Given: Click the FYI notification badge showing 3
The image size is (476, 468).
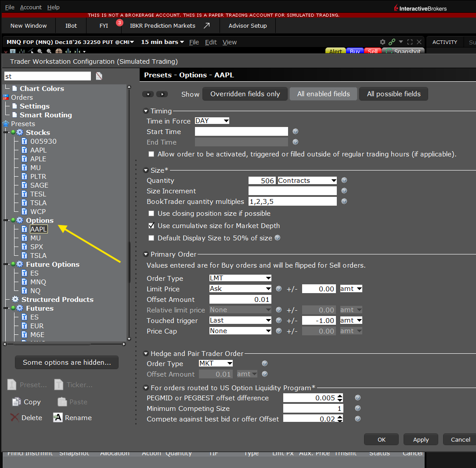Looking at the screenshot, I should [x=119, y=22].
